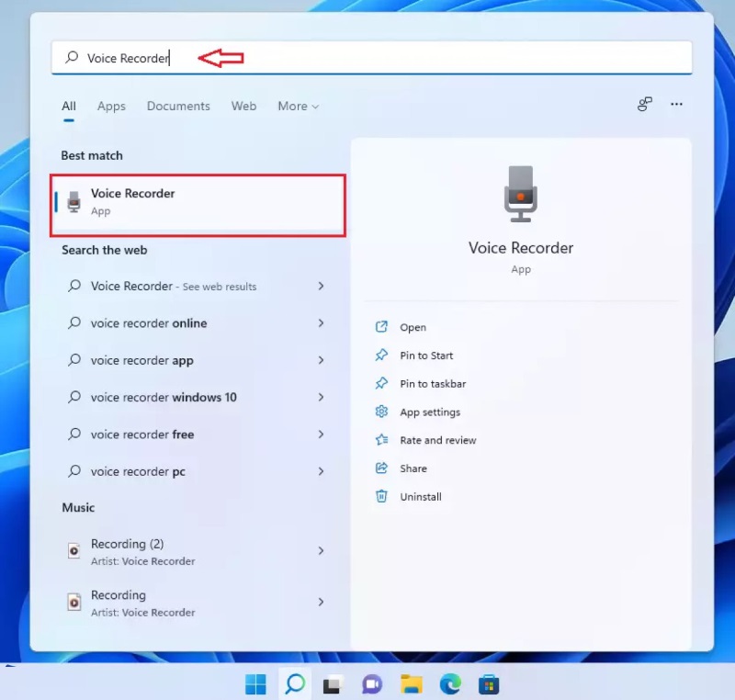Open App settings

click(x=430, y=412)
